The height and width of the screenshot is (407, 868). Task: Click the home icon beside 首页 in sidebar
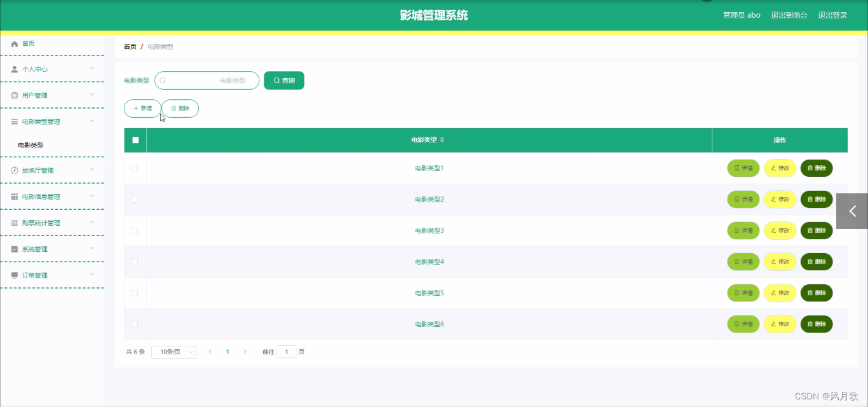coord(15,44)
